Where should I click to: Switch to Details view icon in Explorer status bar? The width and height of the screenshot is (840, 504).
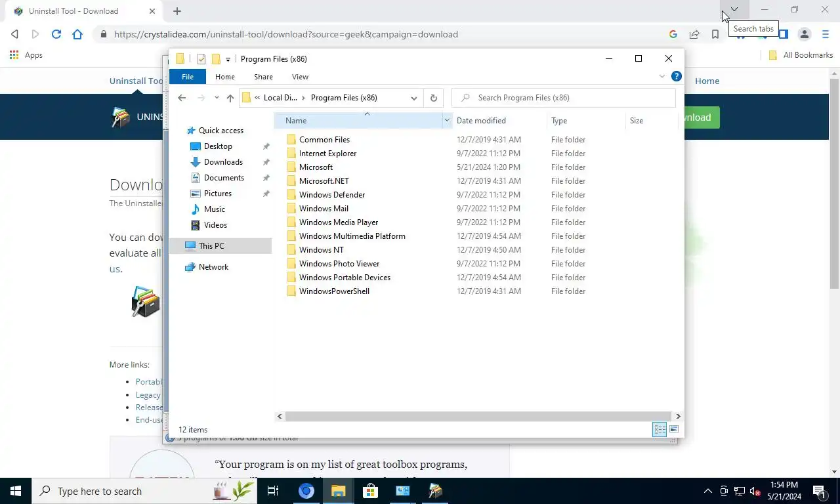(x=660, y=429)
